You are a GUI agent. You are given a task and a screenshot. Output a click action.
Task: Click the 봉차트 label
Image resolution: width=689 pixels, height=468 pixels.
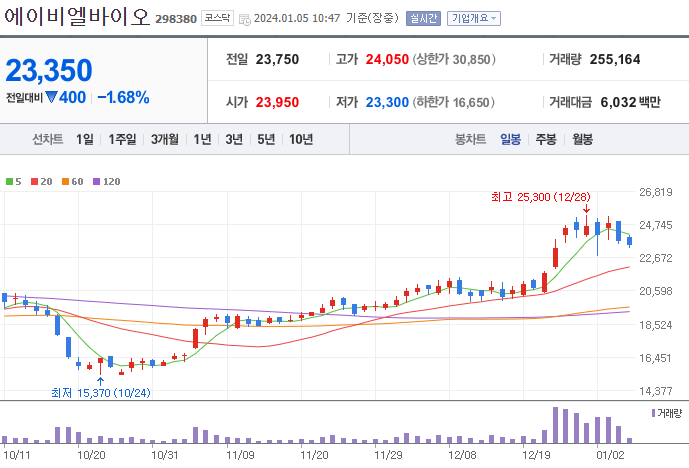pyautogui.click(x=470, y=139)
